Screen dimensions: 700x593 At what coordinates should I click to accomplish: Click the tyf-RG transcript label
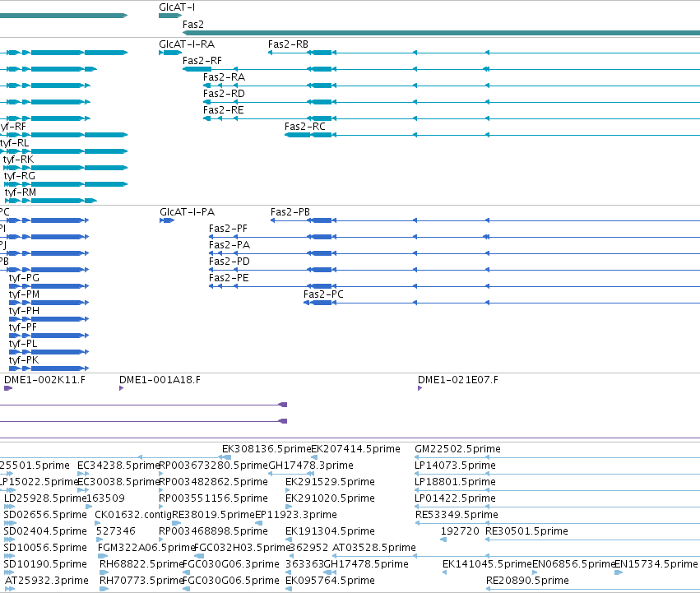click(20, 176)
